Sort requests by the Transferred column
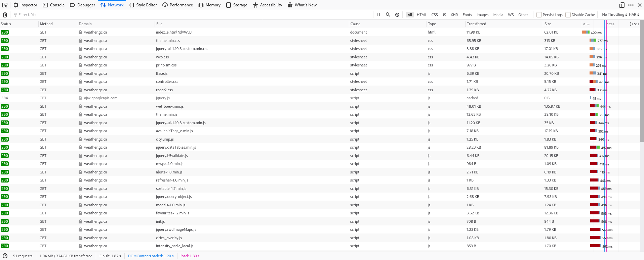This screenshot has height=260, width=644. coord(476,24)
